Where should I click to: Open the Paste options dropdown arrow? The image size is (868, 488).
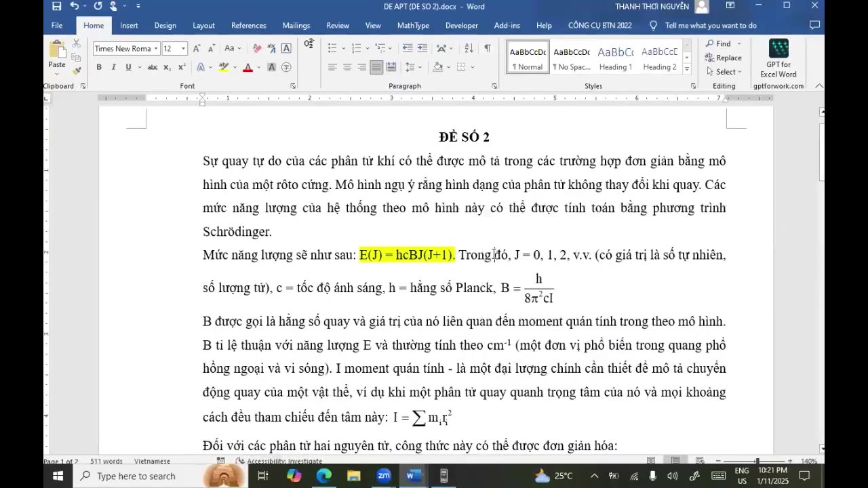pos(57,74)
